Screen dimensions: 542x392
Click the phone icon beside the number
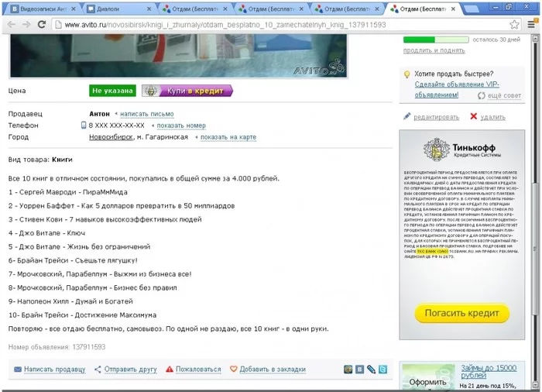[84, 126]
